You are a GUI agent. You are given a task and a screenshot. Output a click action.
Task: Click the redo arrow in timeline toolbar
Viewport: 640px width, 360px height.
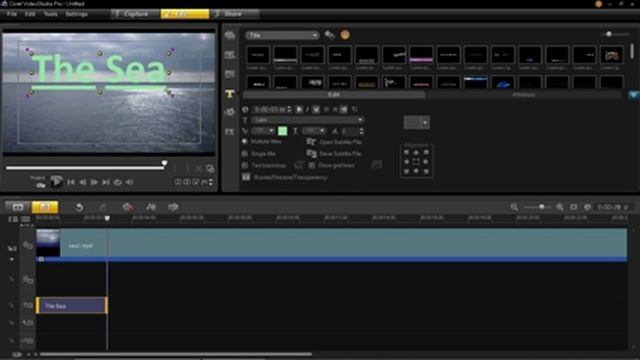click(x=103, y=207)
